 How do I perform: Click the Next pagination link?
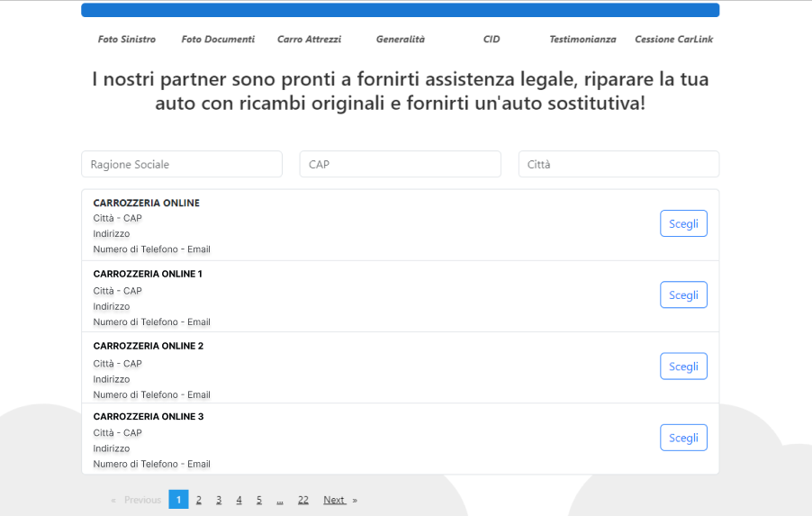tap(335, 500)
